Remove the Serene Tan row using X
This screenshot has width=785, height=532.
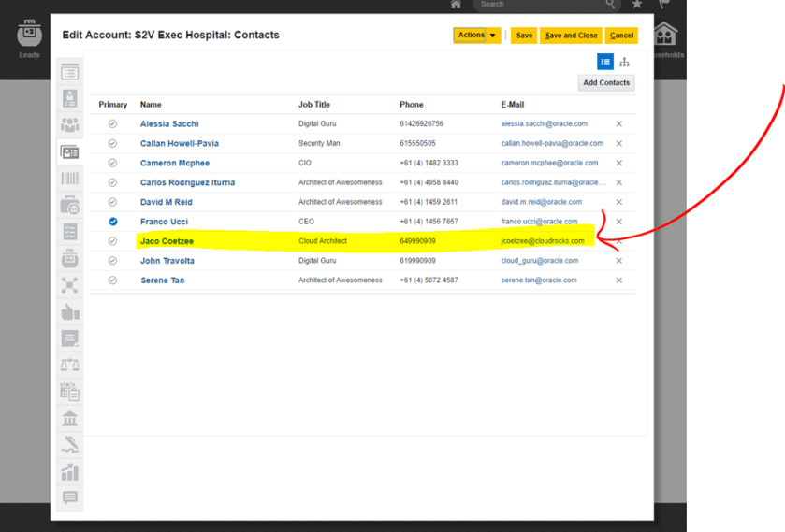tap(618, 280)
